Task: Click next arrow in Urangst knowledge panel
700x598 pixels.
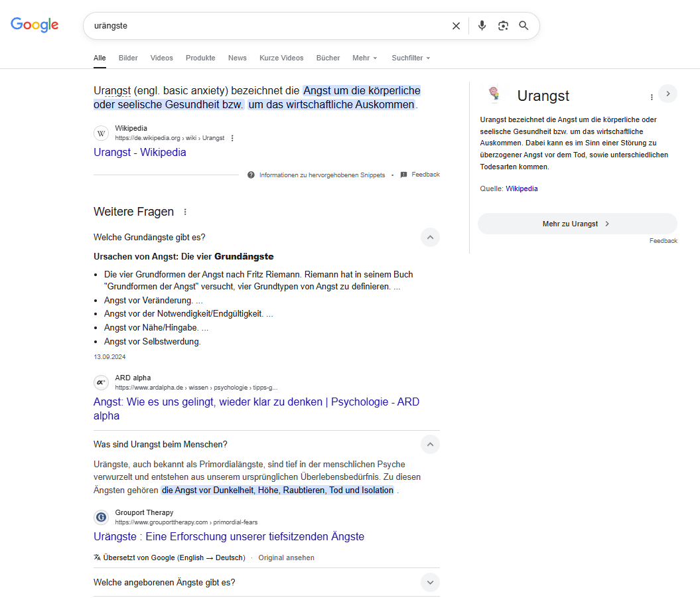Action: click(x=667, y=94)
